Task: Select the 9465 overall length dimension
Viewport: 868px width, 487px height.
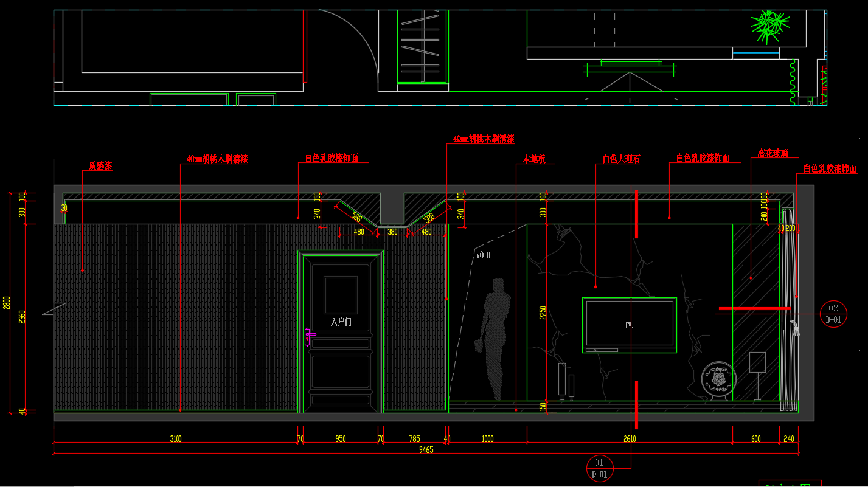Action: coord(426,450)
